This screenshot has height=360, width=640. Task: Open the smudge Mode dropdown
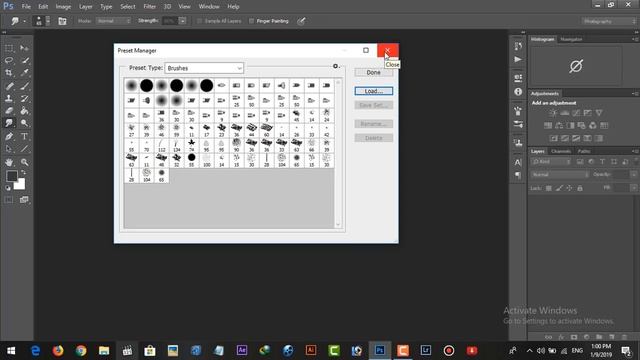pos(113,21)
